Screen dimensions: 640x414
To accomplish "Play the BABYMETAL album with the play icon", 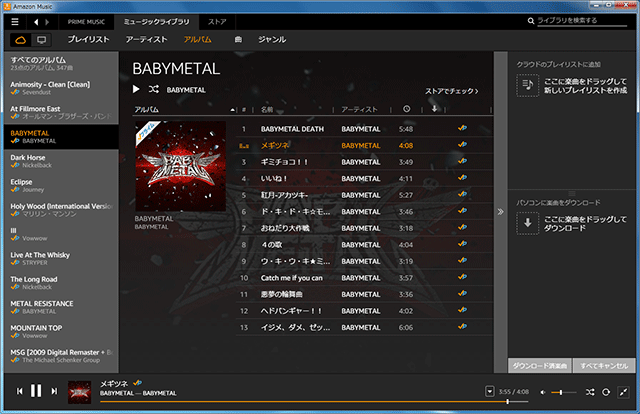I will pyautogui.click(x=136, y=89).
